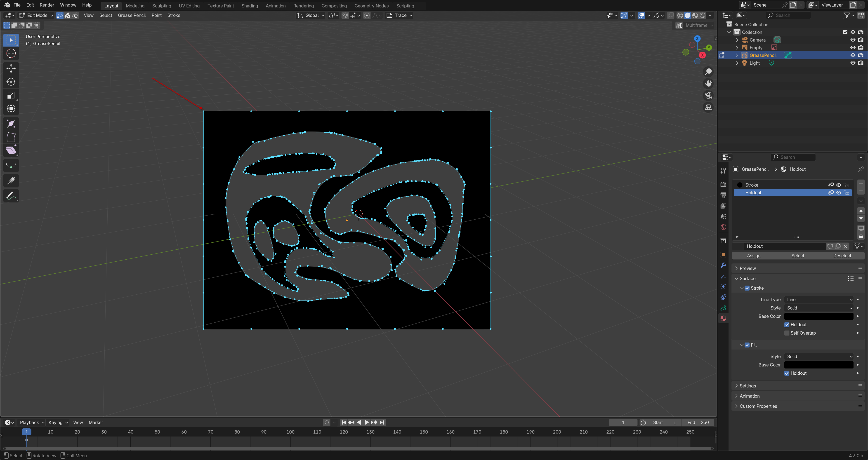The height and width of the screenshot is (460, 868).
Task: Add a new material slot with plus
Action: tap(861, 183)
